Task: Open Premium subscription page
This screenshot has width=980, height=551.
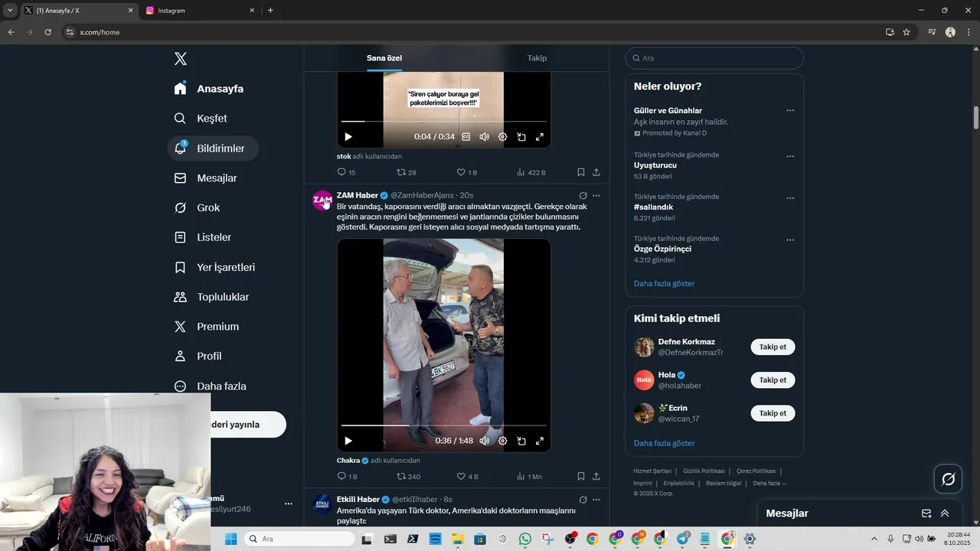Action: point(207,327)
